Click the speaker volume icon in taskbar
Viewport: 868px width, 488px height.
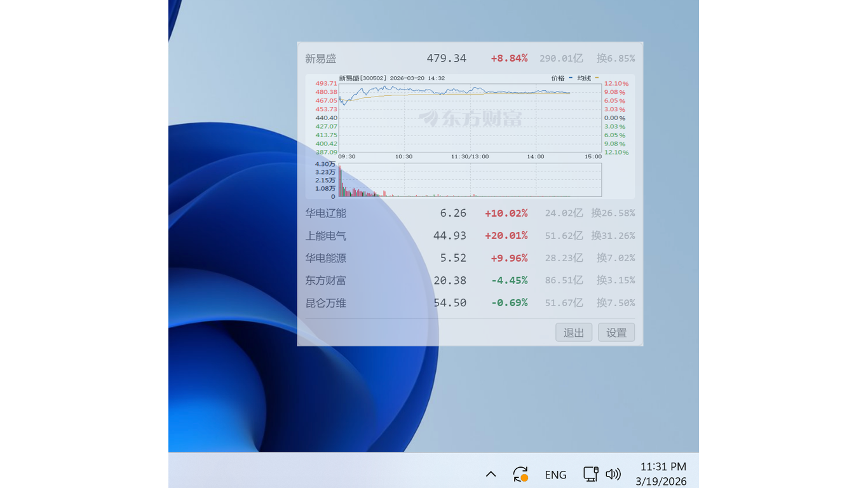(x=612, y=473)
